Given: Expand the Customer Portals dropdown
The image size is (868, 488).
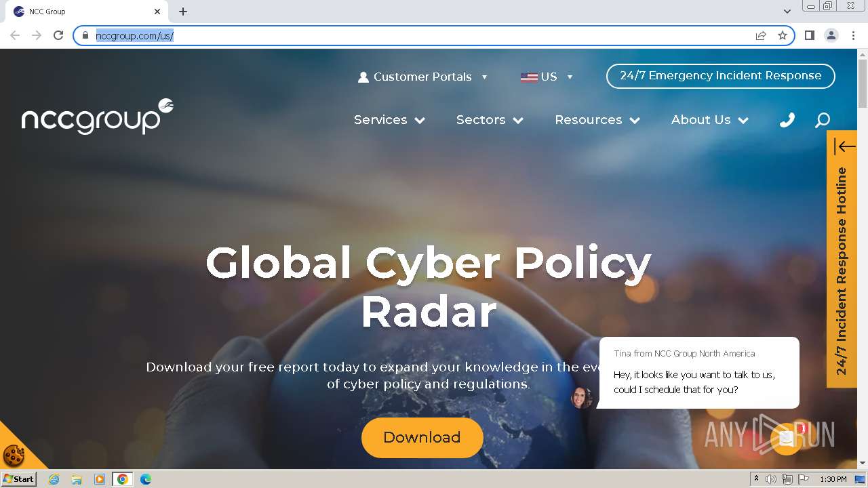Looking at the screenshot, I should pyautogui.click(x=423, y=77).
